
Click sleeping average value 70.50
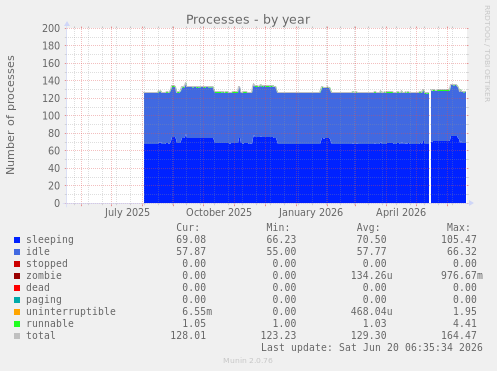371,240
